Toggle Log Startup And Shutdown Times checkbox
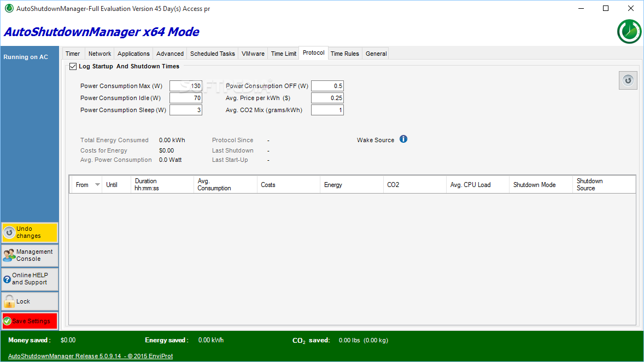 tap(73, 66)
